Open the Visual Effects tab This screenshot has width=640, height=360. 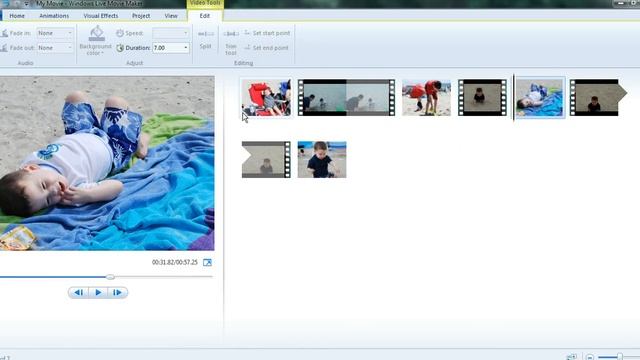(x=100, y=16)
